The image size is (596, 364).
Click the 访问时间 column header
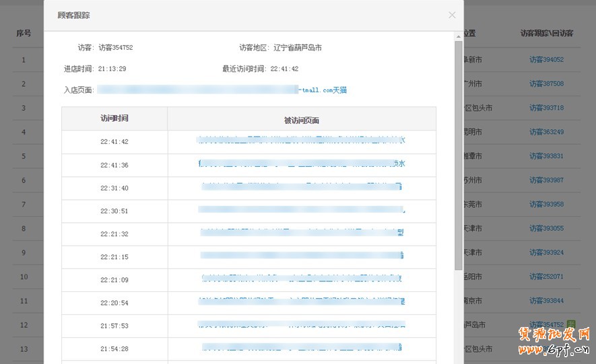114,118
